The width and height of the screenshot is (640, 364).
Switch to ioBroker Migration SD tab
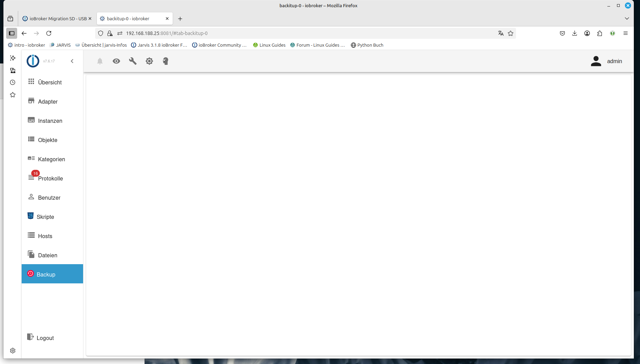pyautogui.click(x=57, y=19)
